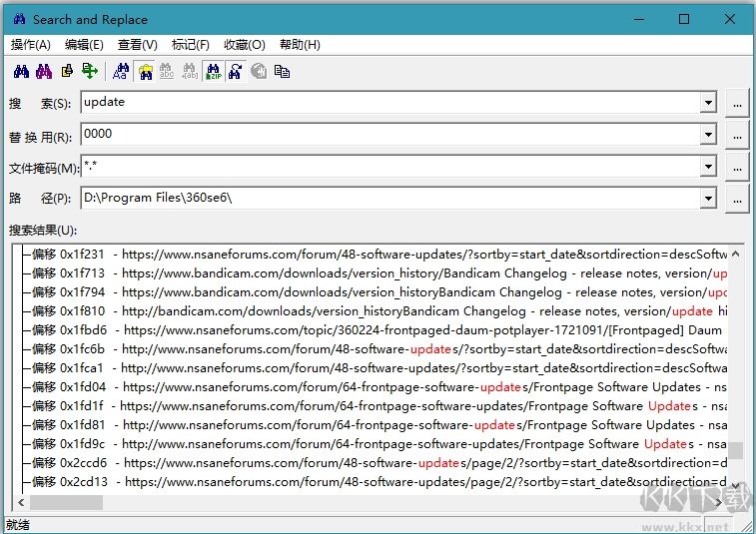Image resolution: width=756 pixels, height=534 pixels.
Task: Click the results vertical scrollbar down arrow
Action: pyautogui.click(x=735, y=485)
